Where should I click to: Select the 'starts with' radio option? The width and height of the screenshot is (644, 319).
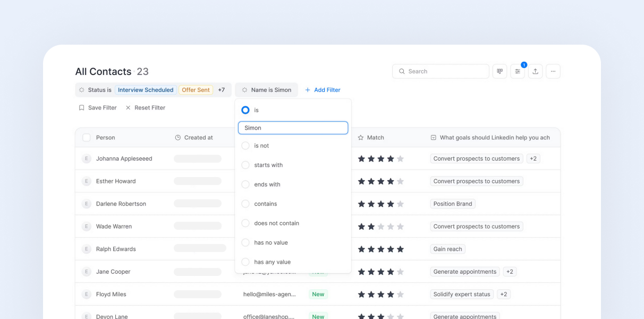coord(245,165)
